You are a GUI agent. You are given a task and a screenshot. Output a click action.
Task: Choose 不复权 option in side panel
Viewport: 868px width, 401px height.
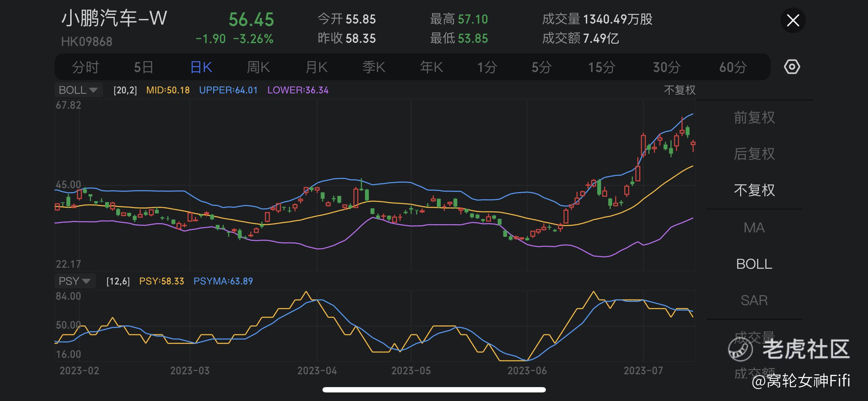[754, 190]
